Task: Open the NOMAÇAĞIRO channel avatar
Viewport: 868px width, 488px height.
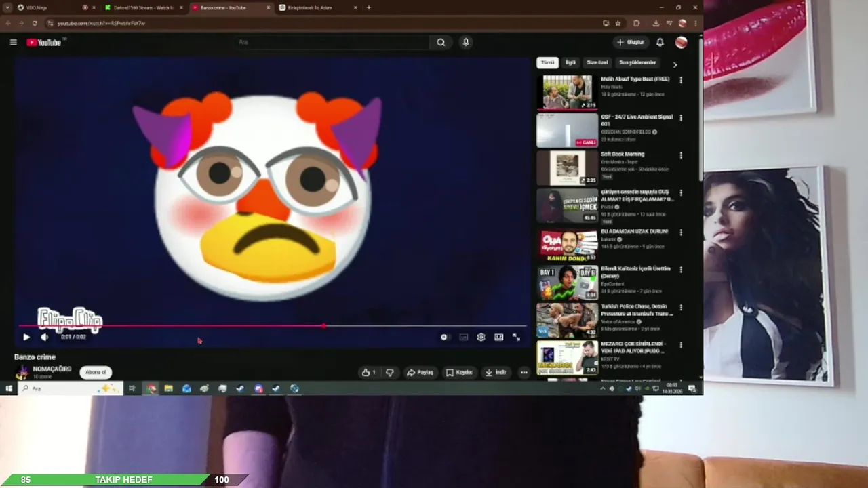Action: tap(22, 372)
